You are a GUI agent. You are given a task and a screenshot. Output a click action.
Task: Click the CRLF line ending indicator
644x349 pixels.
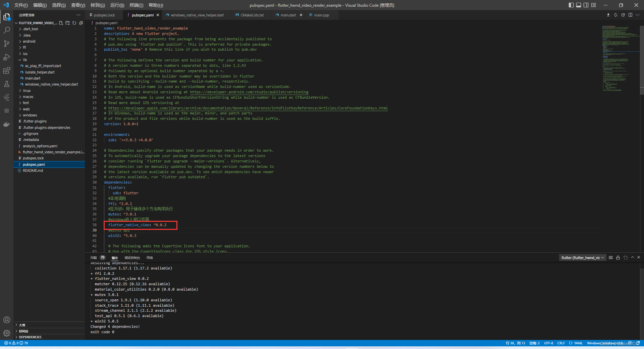[561, 343]
